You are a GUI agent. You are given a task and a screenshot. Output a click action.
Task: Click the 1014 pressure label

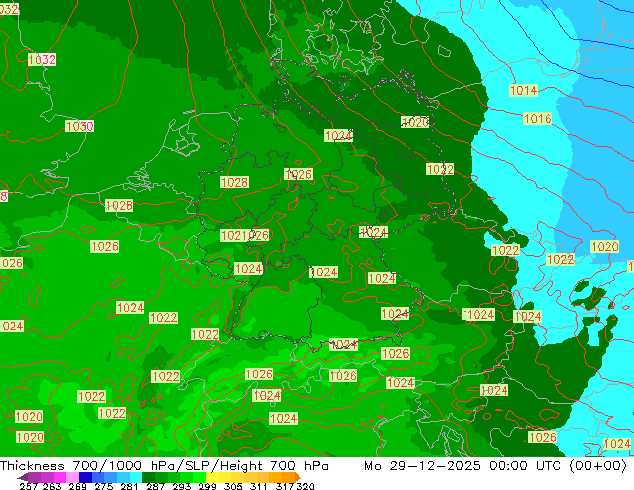pos(524,91)
